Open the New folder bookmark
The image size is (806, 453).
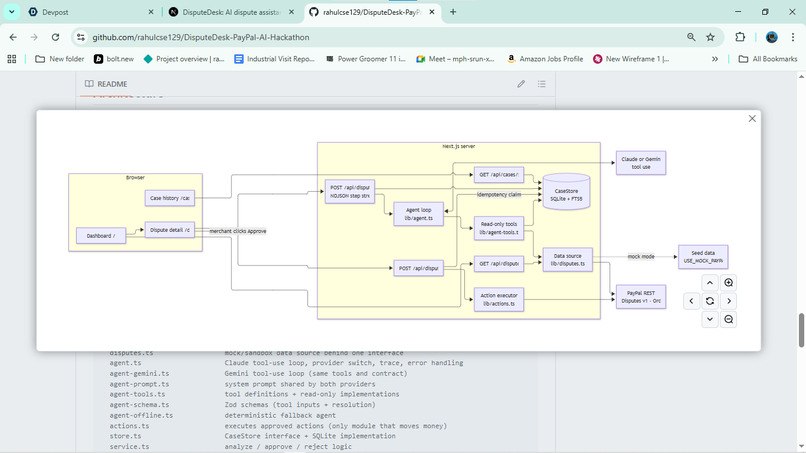click(x=60, y=59)
